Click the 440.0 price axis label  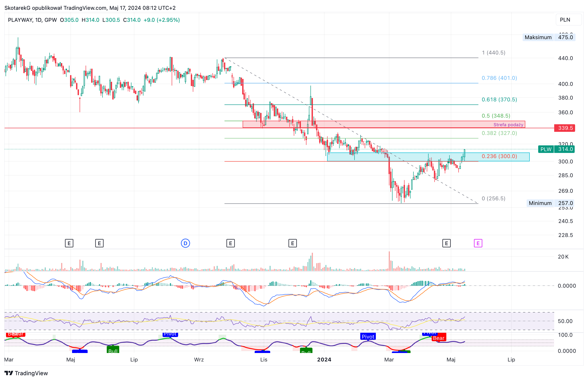pos(566,58)
